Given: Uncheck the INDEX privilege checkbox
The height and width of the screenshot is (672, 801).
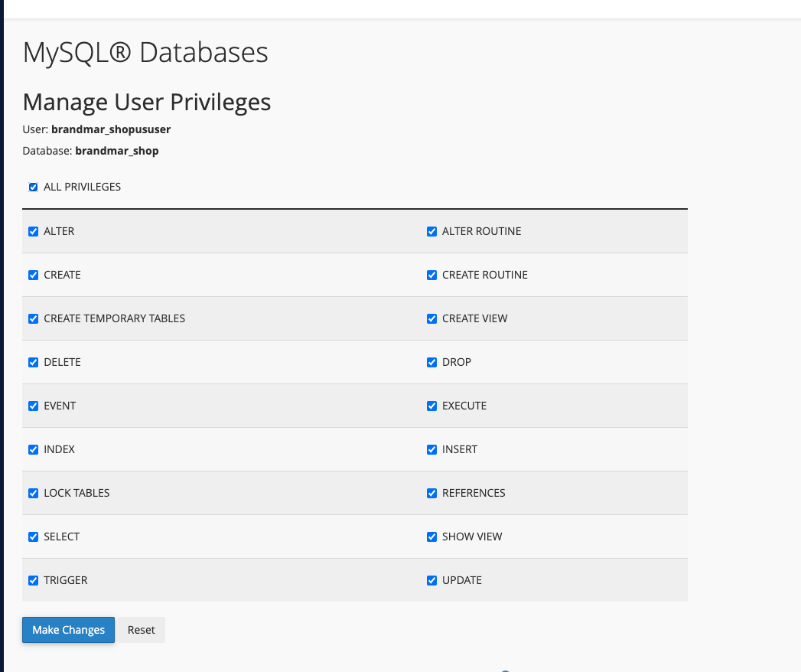Looking at the screenshot, I should tap(33, 449).
